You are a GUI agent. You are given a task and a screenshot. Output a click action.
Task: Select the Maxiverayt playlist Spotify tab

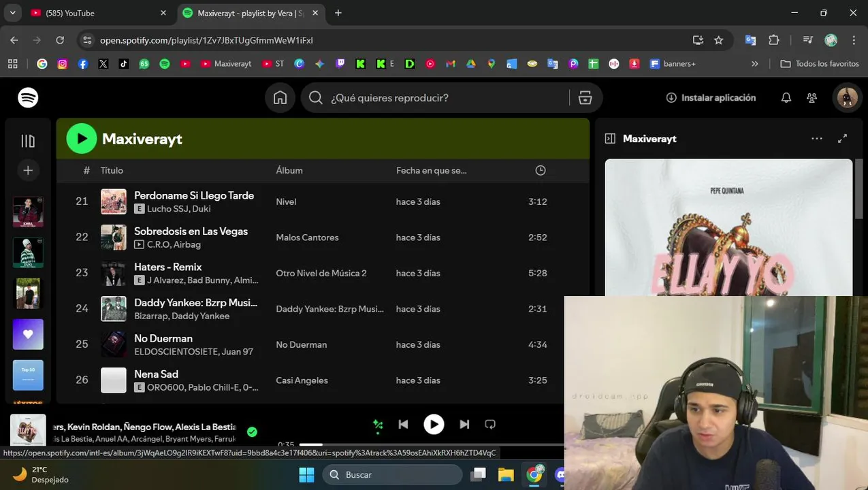pyautogui.click(x=250, y=13)
